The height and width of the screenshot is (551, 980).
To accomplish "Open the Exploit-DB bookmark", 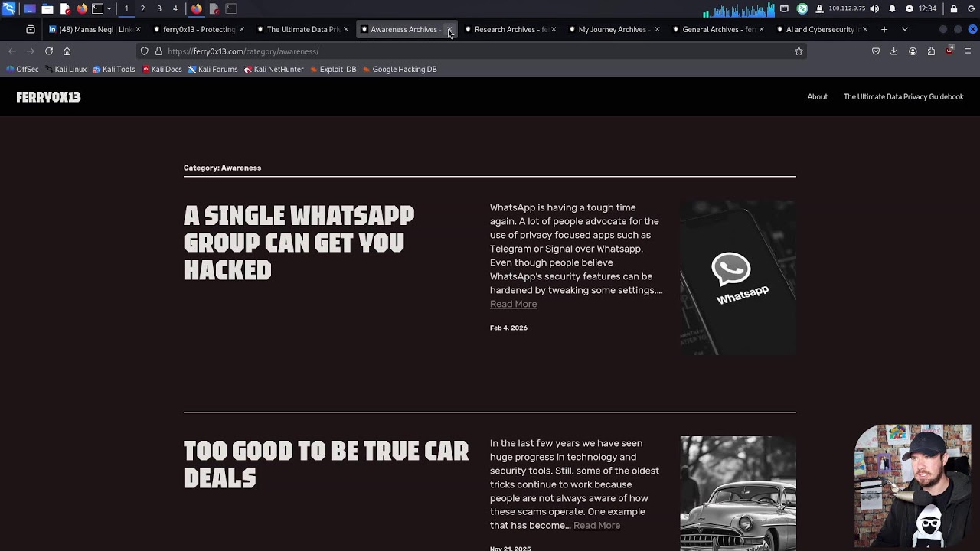I will tap(333, 69).
